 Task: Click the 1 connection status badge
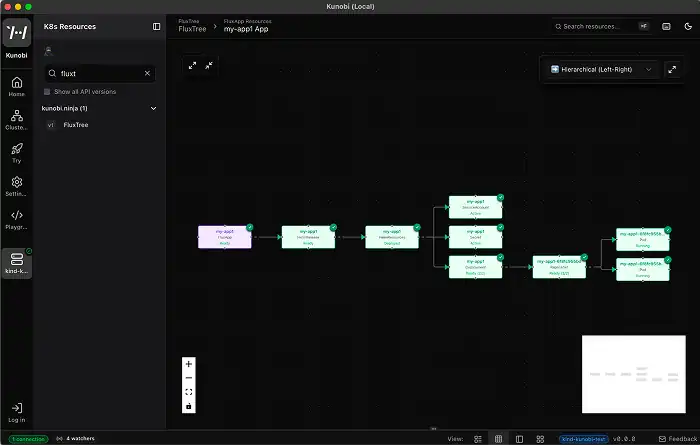click(28, 439)
